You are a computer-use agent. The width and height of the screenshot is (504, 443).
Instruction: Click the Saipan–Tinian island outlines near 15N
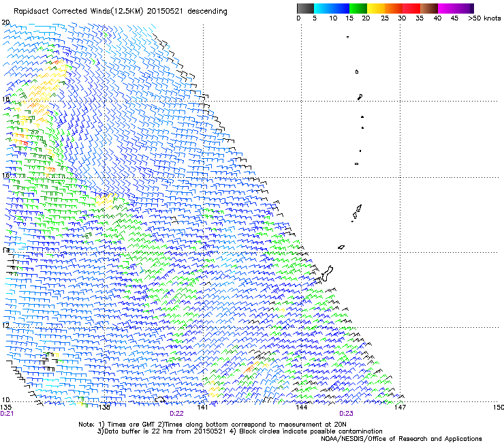[x=356, y=213]
